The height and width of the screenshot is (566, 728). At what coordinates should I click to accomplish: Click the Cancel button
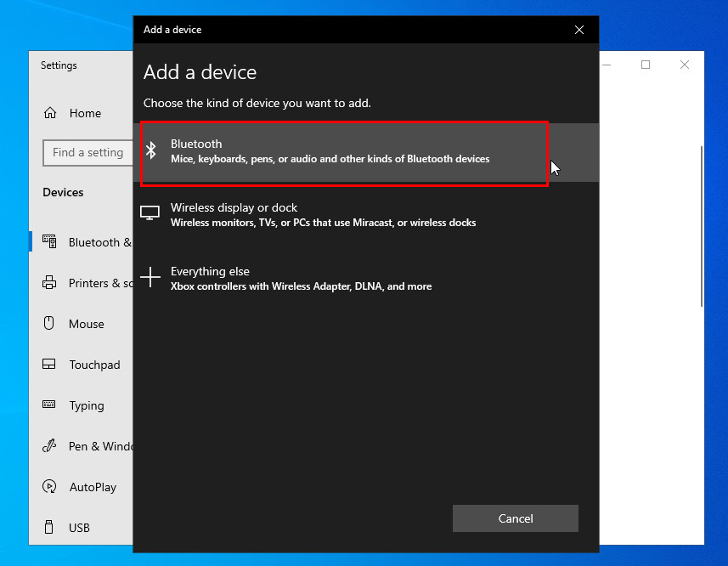tap(516, 518)
